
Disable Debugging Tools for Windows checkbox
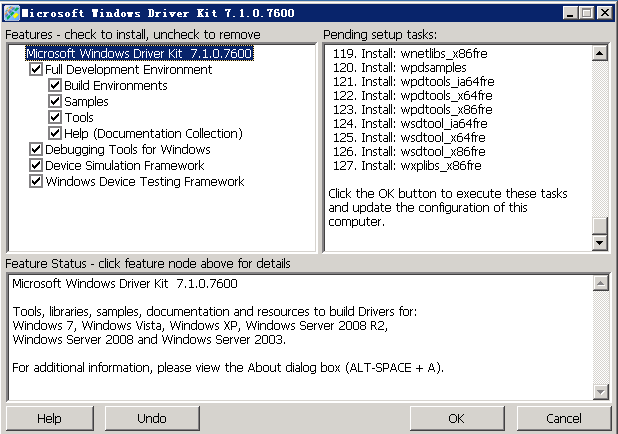[x=37, y=150]
